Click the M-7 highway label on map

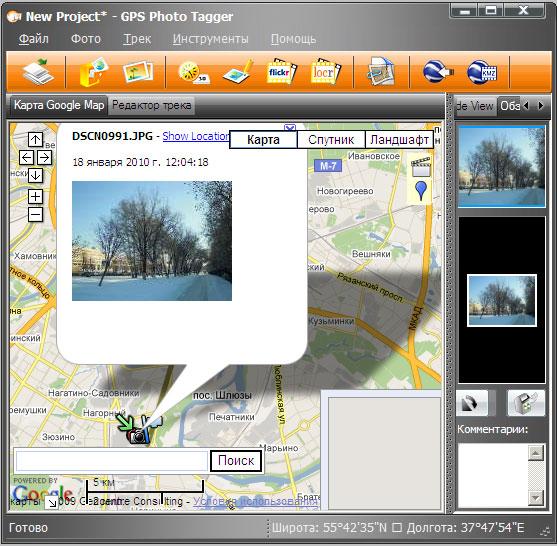pos(328,166)
